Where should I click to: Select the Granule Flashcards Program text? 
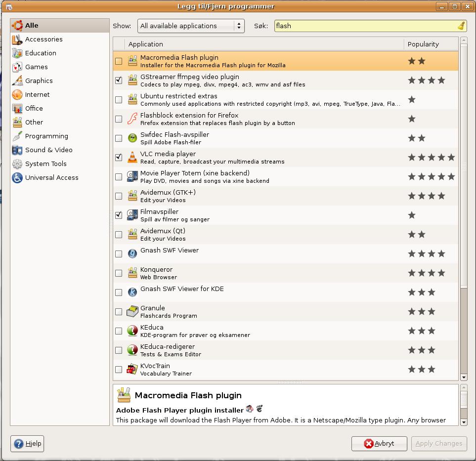(x=169, y=312)
